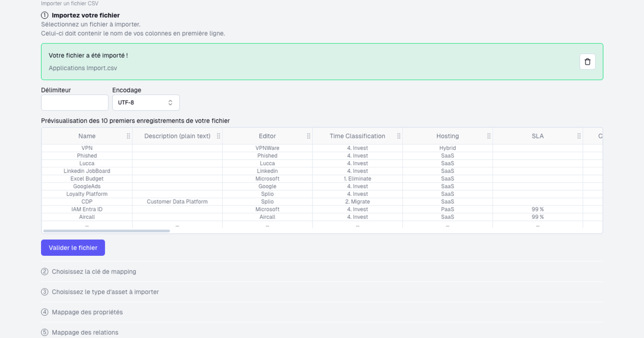
Task: Click the trash icon to remove the imported file
Action: [x=588, y=61]
